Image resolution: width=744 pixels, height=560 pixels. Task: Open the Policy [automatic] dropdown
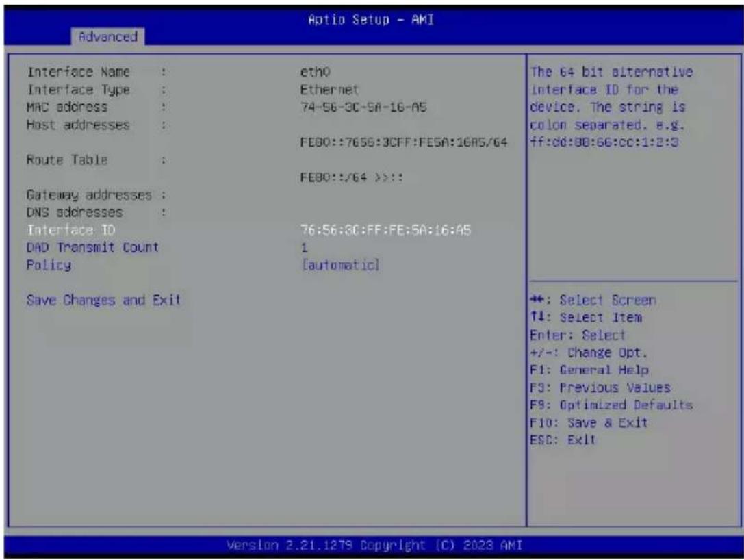pyautogui.click(x=340, y=266)
